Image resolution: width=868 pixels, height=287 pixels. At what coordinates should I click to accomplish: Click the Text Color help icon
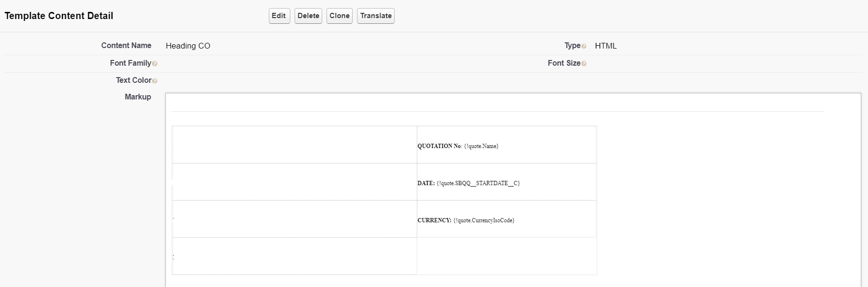154,81
